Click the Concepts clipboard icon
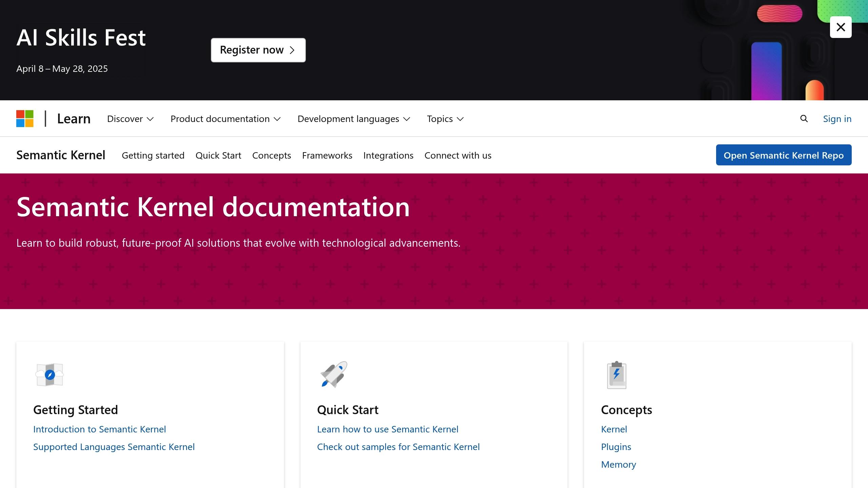Screen dimensions: 868x488 coord(617,375)
